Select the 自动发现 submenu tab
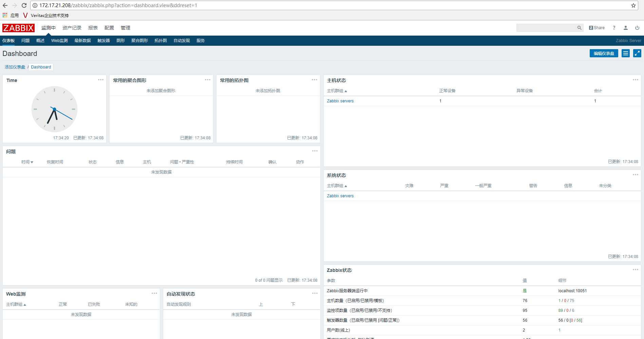 182,41
